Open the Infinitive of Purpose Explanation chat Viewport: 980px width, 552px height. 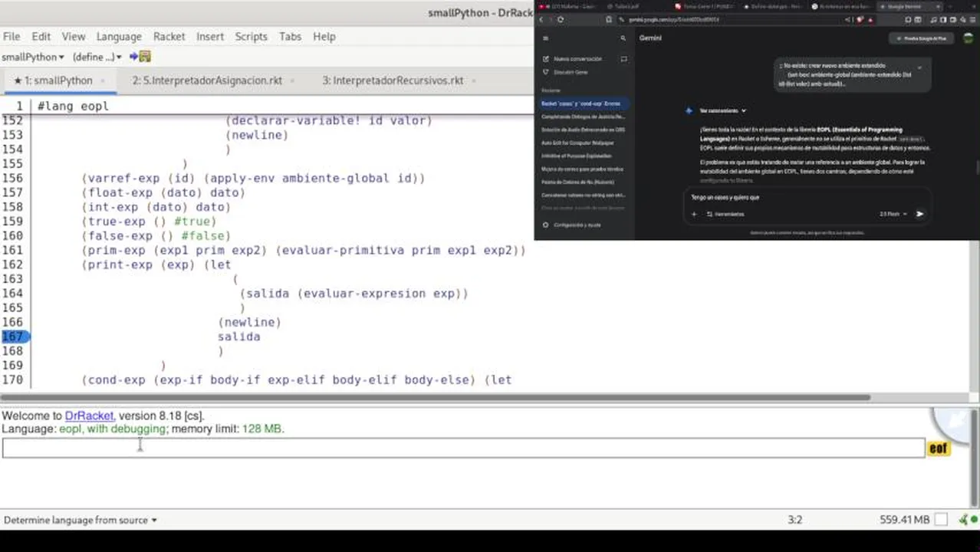[577, 156]
